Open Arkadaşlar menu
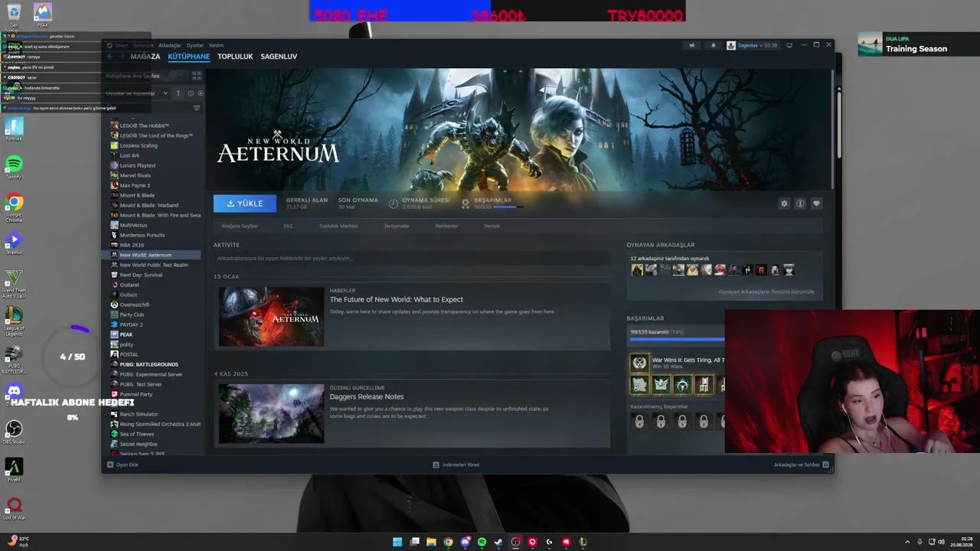 [170, 45]
